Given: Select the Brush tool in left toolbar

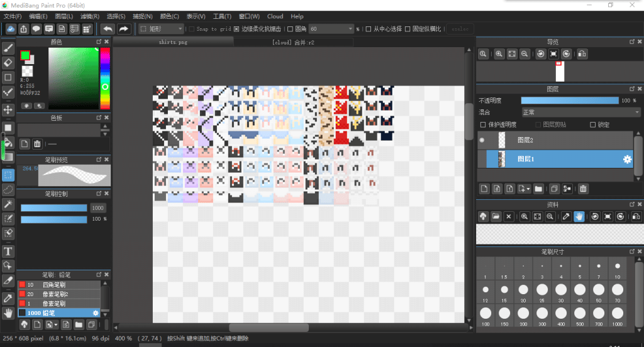Looking at the screenshot, I should pos(8,48).
